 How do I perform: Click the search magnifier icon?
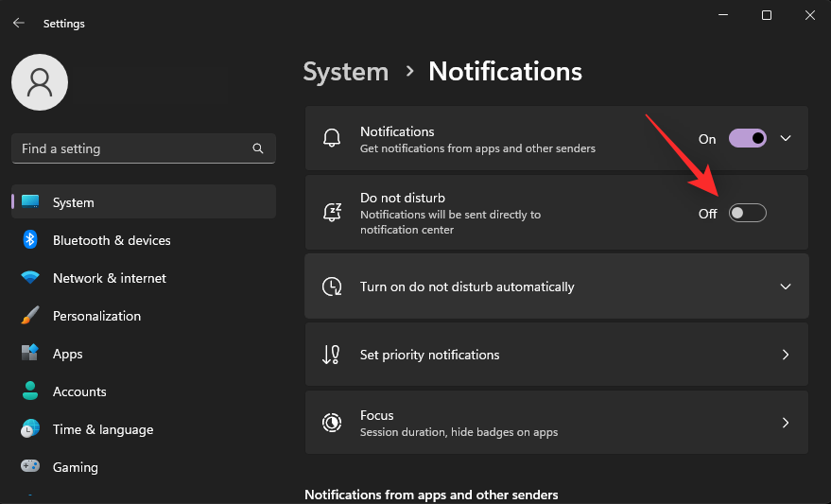pyautogui.click(x=258, y=148)
